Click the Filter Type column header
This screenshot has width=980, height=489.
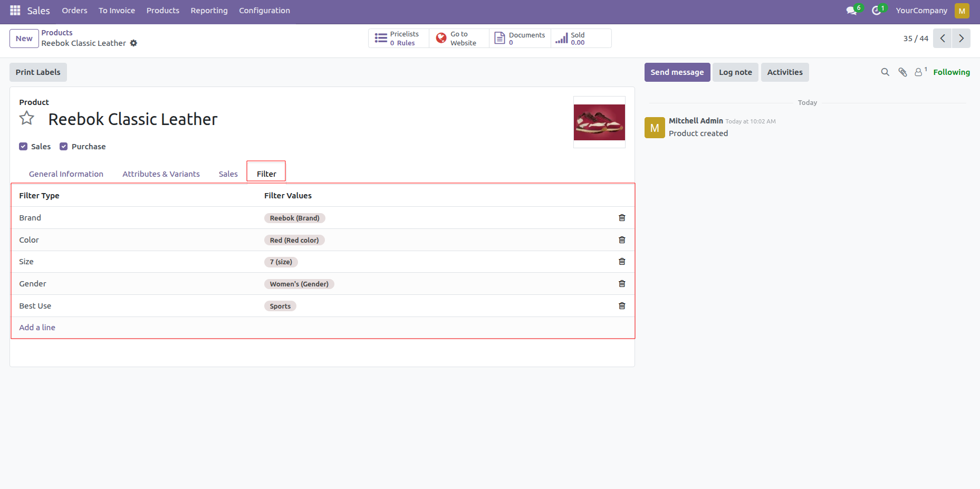coord(40,196)
